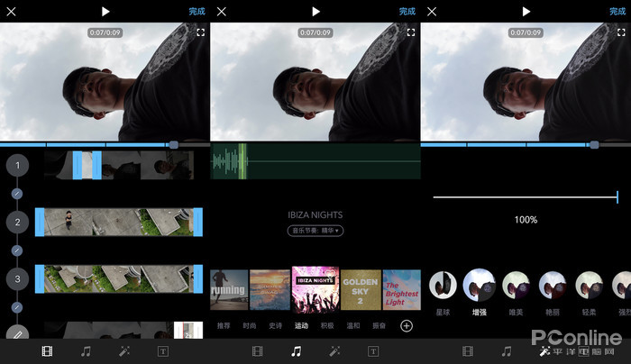Image resolution: width=631 pixels, height=364 pixels.
Task: Select clip number 2 in the list
Action: point(17,222)
